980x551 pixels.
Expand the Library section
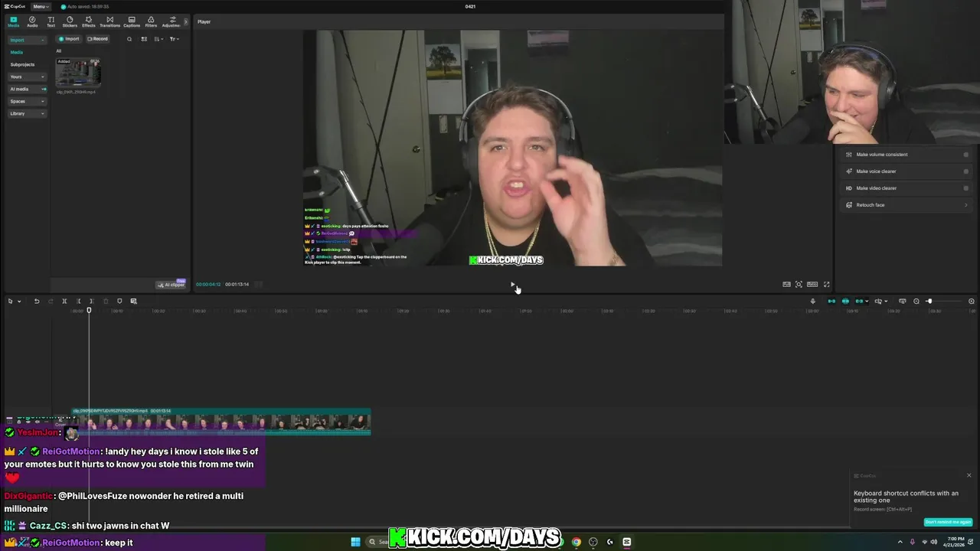[28, 113]
